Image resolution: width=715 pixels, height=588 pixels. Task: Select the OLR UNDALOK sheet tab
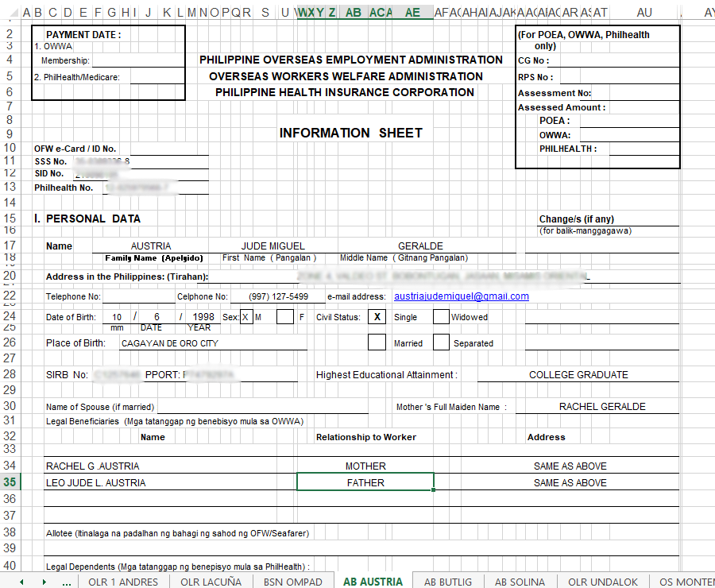[601, 582]
